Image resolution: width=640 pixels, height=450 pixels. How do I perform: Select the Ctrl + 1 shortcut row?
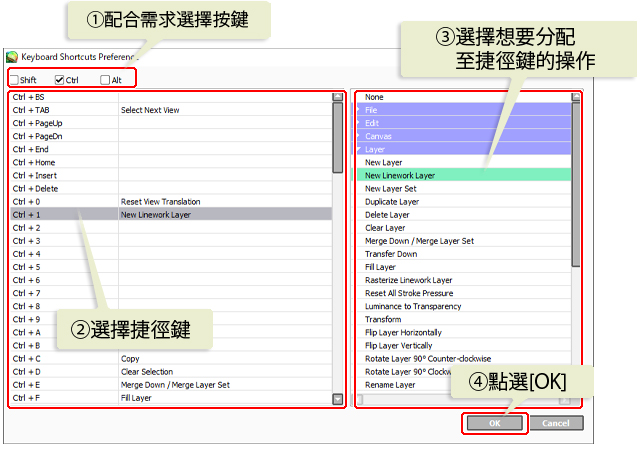click(x=170, y=214)
